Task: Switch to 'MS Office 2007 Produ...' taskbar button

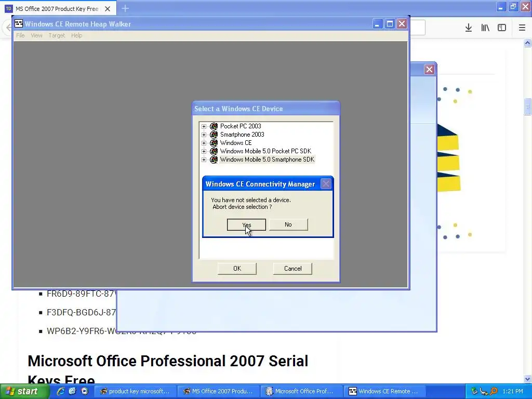Action: click(219, 391)
